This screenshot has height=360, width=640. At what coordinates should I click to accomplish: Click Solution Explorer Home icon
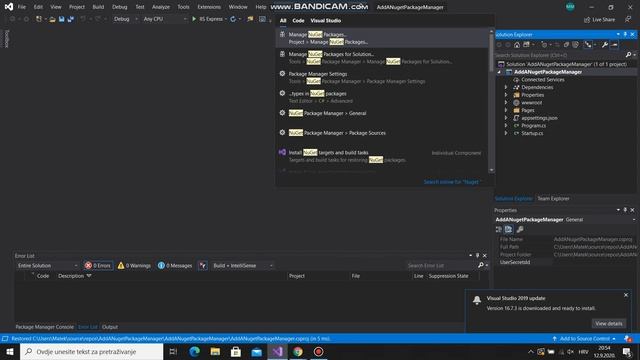(x=517, y=45)
